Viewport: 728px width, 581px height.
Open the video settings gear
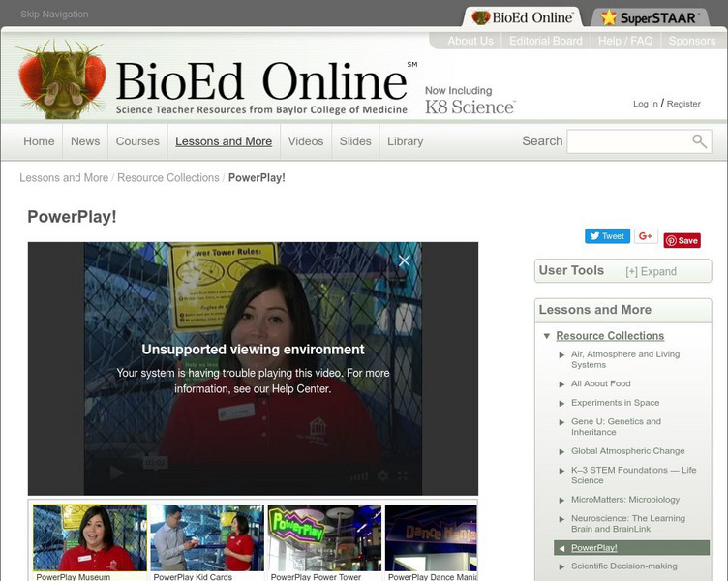(382, 475)
